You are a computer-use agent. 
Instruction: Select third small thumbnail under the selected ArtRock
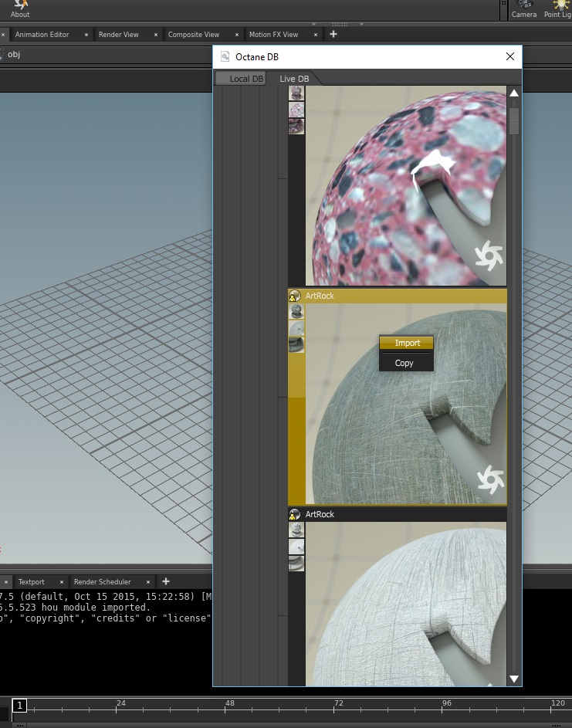(296, 344)
